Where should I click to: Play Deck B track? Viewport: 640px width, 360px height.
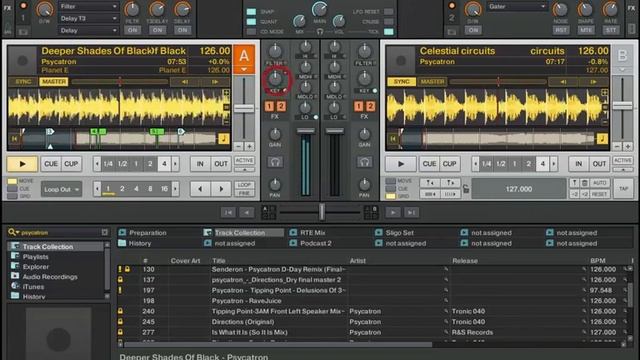tap(401, 164)
